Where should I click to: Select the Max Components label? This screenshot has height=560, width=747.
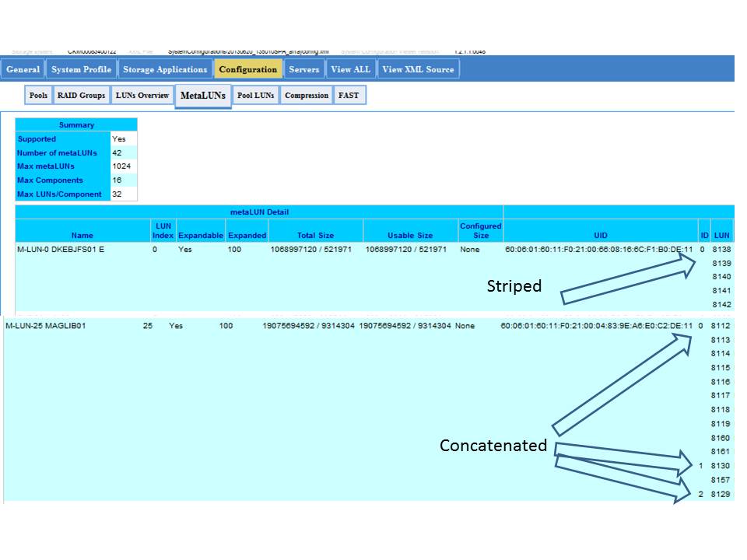pyautogui.click(x=50, y=180)
